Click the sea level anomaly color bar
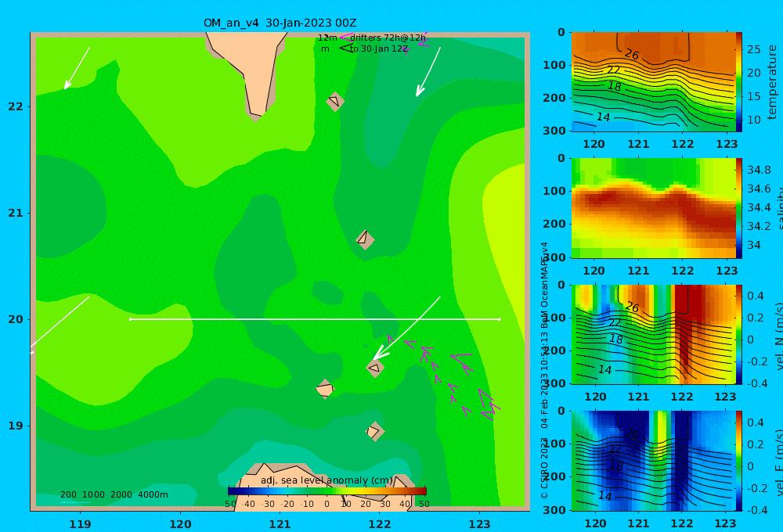This screenshot has height=532, width=783. tap(327, 491)
